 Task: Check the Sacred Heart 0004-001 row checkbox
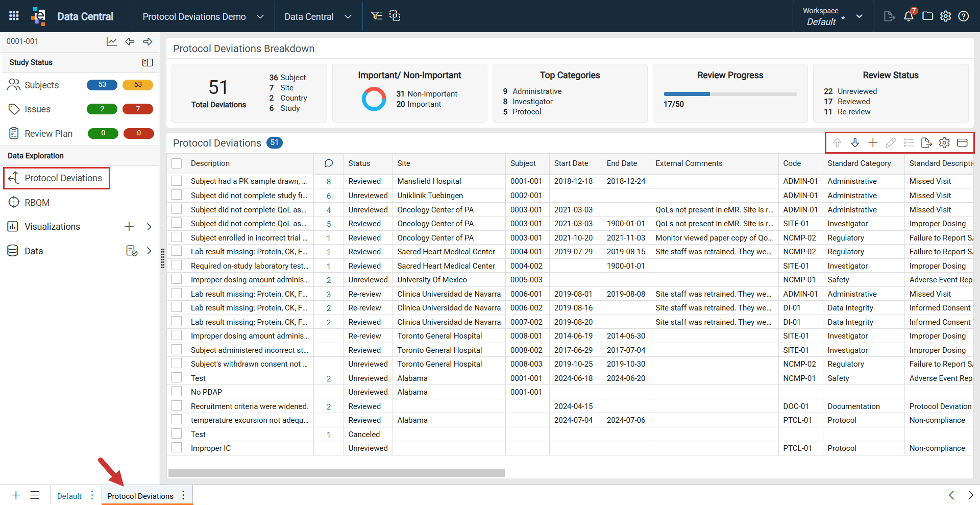pyautogui.click(x=177, y=251)
